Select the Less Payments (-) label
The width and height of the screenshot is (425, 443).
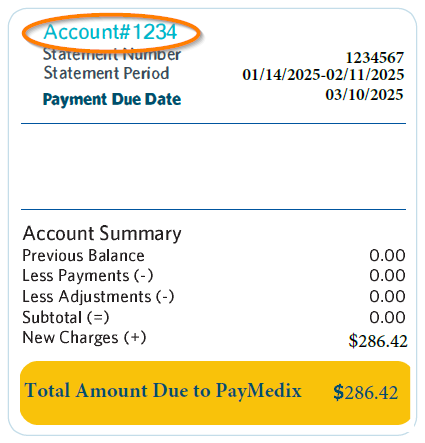88,276
